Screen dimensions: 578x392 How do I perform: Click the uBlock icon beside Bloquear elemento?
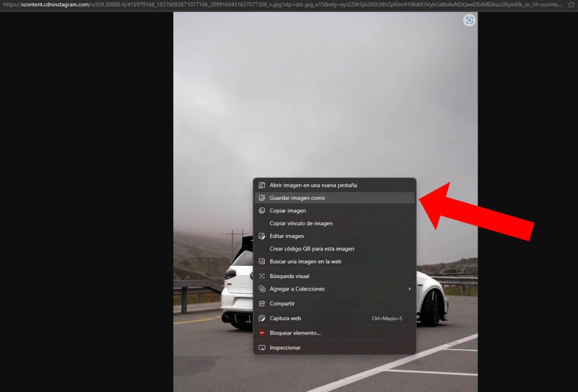coord(262,333)
